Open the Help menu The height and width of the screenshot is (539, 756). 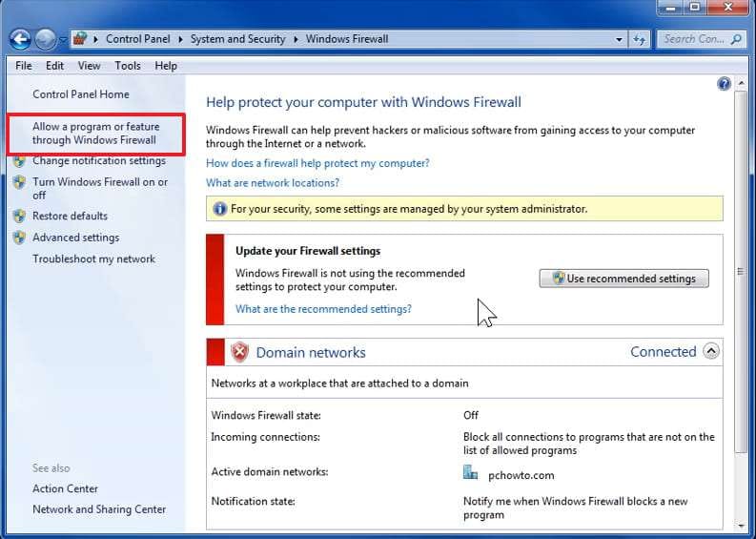pos(166,66)
